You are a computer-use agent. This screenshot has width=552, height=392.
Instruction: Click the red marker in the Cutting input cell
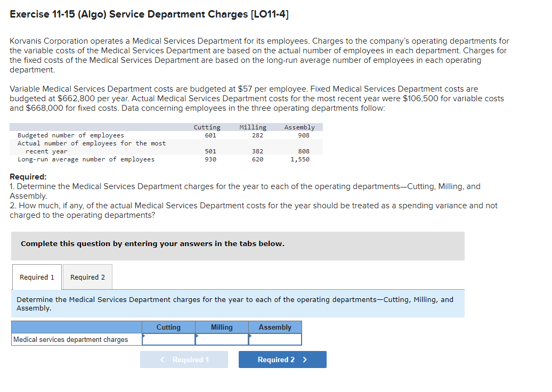(x=144, y=336)
